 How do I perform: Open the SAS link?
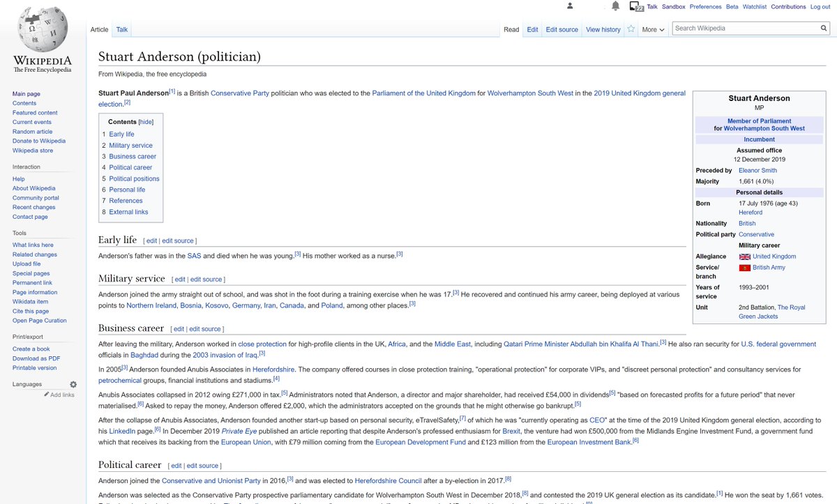(x=194, y=256)
